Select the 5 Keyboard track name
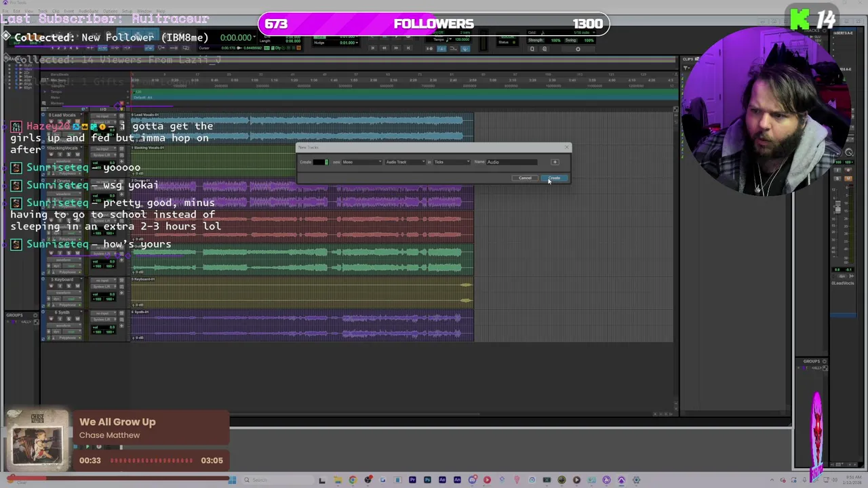 coord(62,279)
